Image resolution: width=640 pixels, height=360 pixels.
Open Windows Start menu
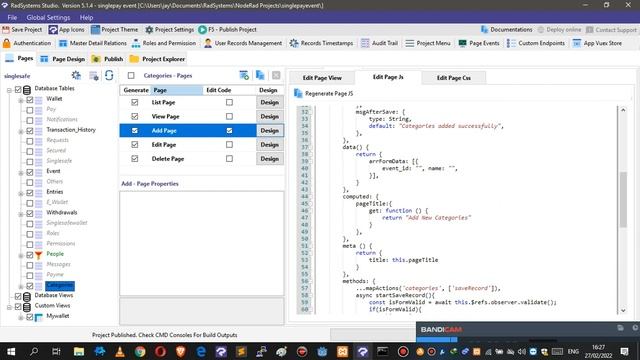pos(11,351)
